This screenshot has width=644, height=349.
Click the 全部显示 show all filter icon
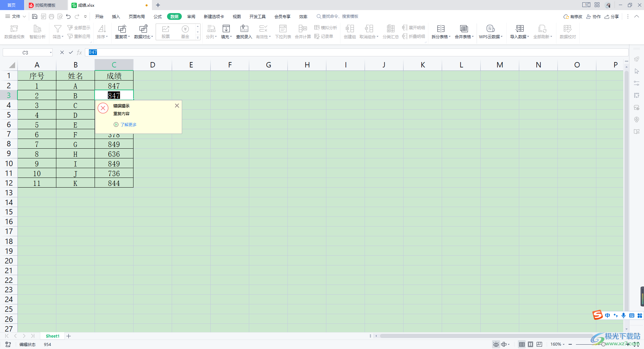coord(79,28)
